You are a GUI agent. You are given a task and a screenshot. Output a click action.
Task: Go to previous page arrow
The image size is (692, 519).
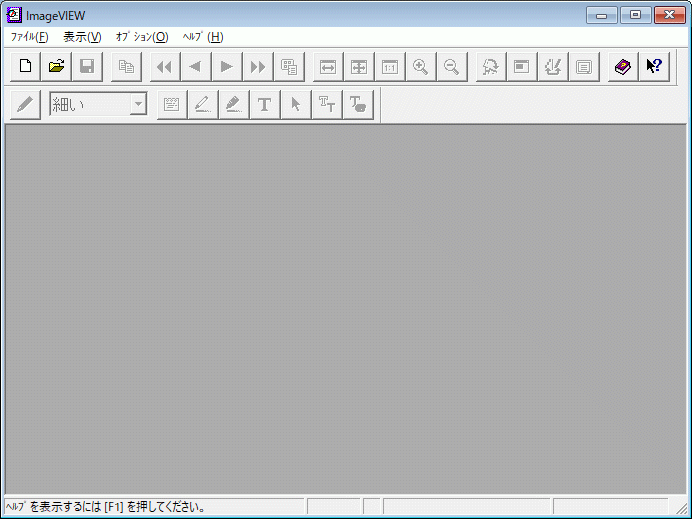[196, 67]
